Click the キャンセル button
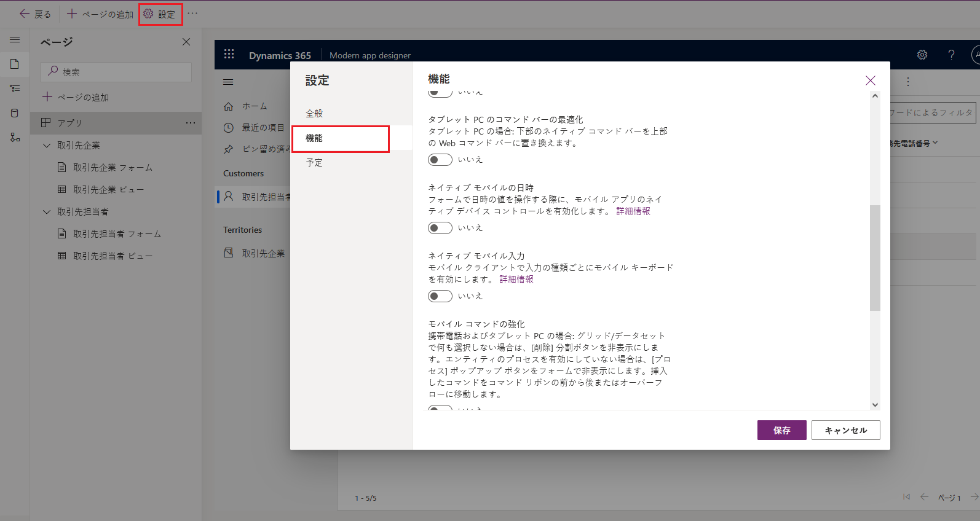The width and height of the screenshot is (980, 521). (845, 430)
